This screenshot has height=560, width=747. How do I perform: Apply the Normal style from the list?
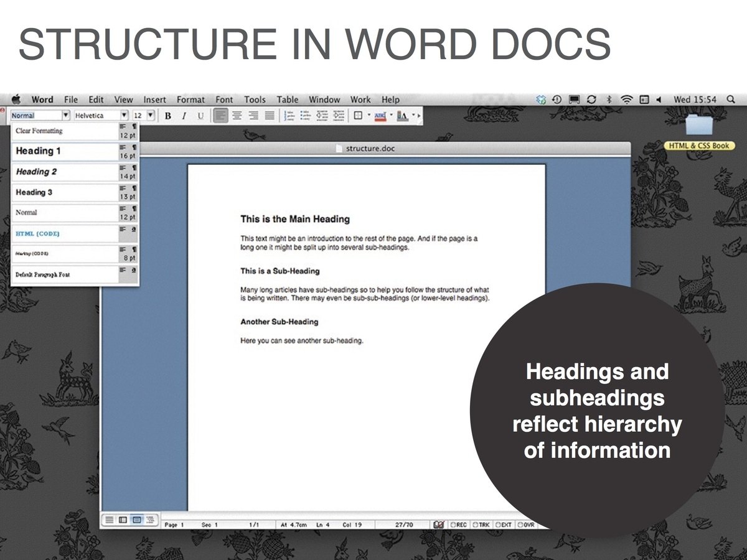[x=75, y=213]
